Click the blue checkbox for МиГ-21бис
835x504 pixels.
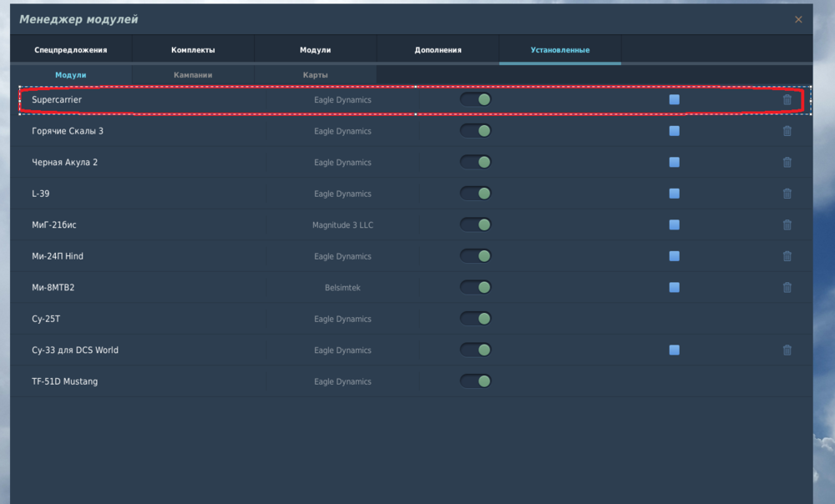674,224
